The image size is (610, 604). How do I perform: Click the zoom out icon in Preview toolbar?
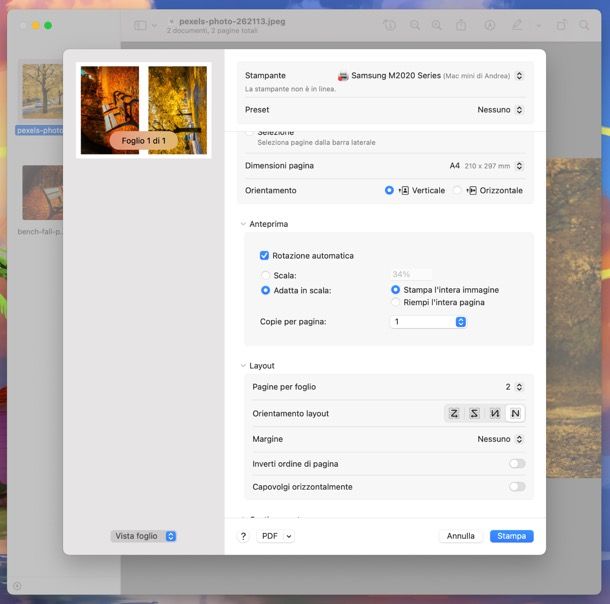pos(415,26)
